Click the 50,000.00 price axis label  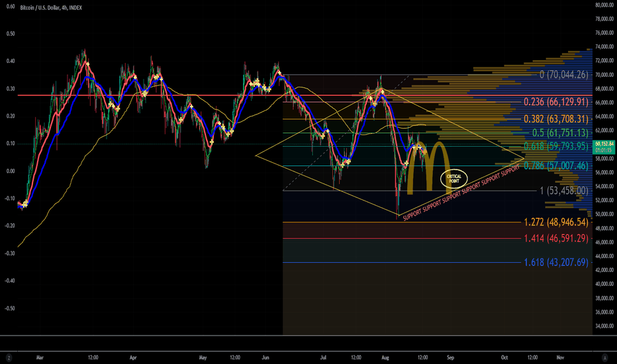[604, 214]
